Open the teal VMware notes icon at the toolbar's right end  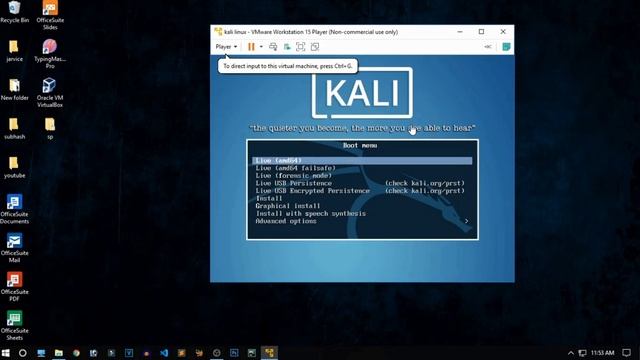(506, 47)
